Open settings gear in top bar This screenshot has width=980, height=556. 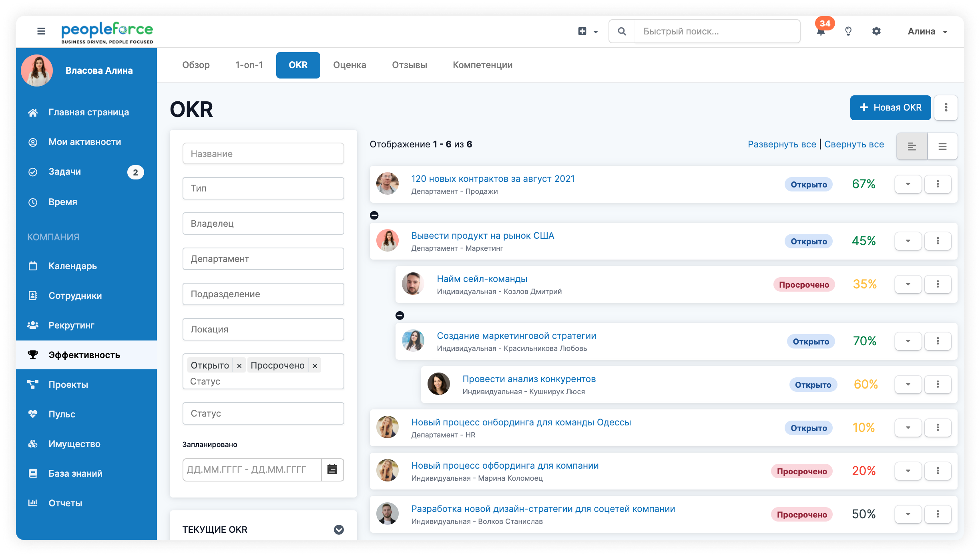click(876, 31)
